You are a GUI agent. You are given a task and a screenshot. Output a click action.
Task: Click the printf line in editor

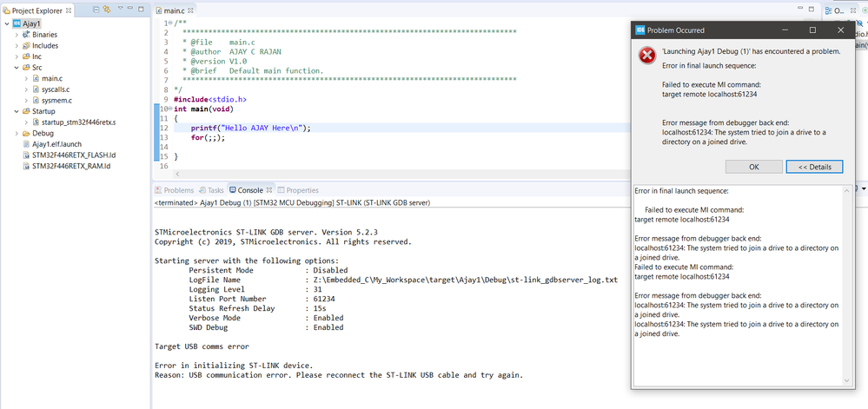[x=251, y=128]
